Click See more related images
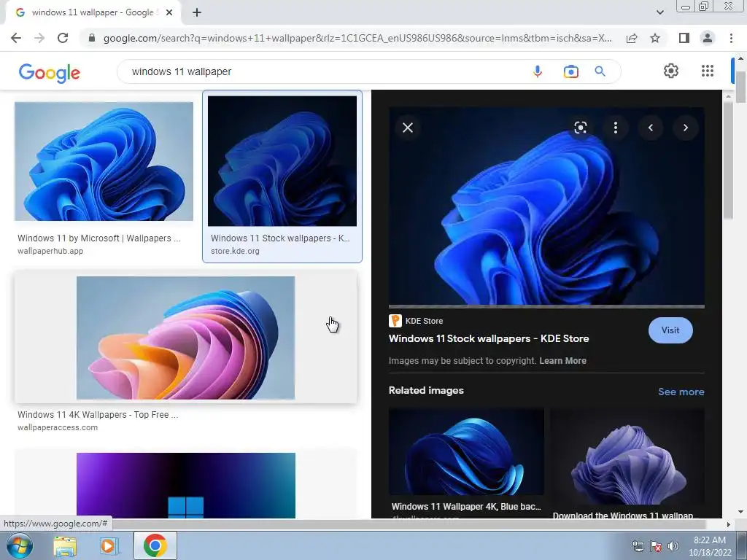Screen dimensions: 747x560 [681, 392]
